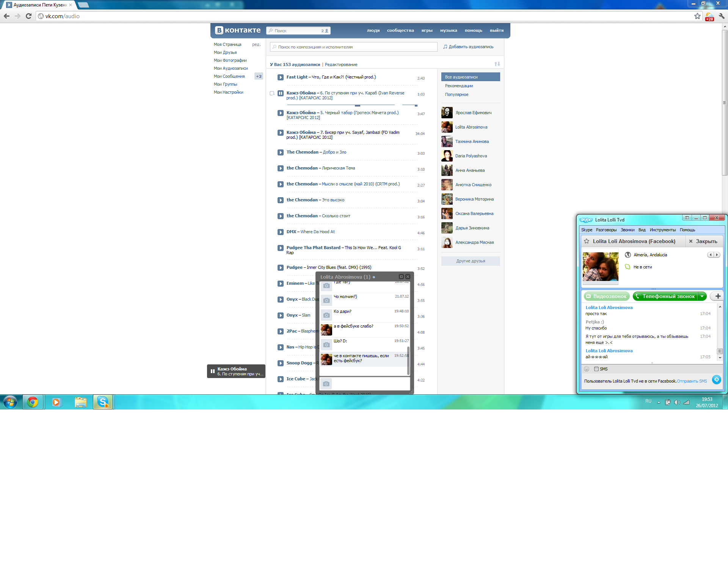The width and height of the screenshot is (728, 568).
Task: Click Отправить SMS link in Skype
Action: [692, 381]
